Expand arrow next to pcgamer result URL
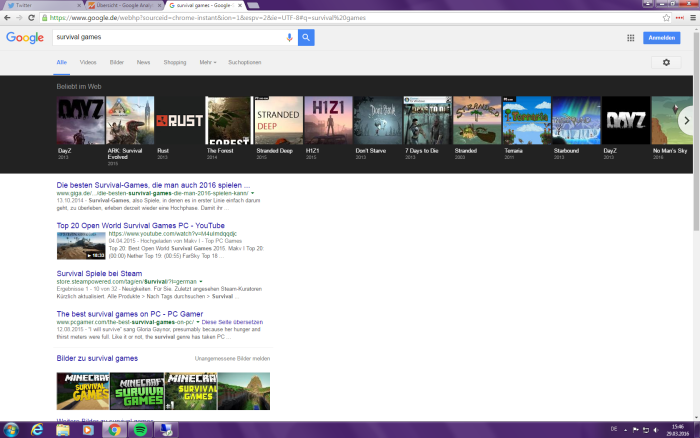 click(x=198, y=322)
